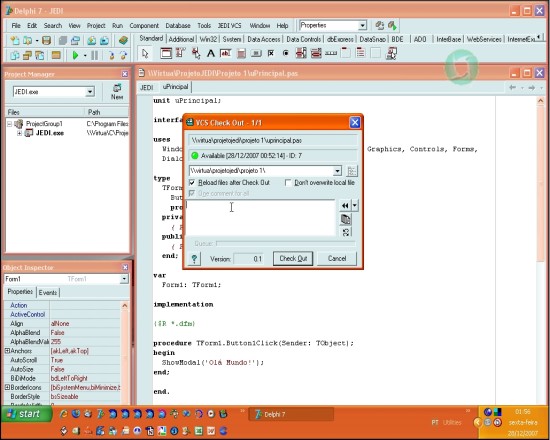
Task: Click New in Project Manager
Action: (117, 92)
